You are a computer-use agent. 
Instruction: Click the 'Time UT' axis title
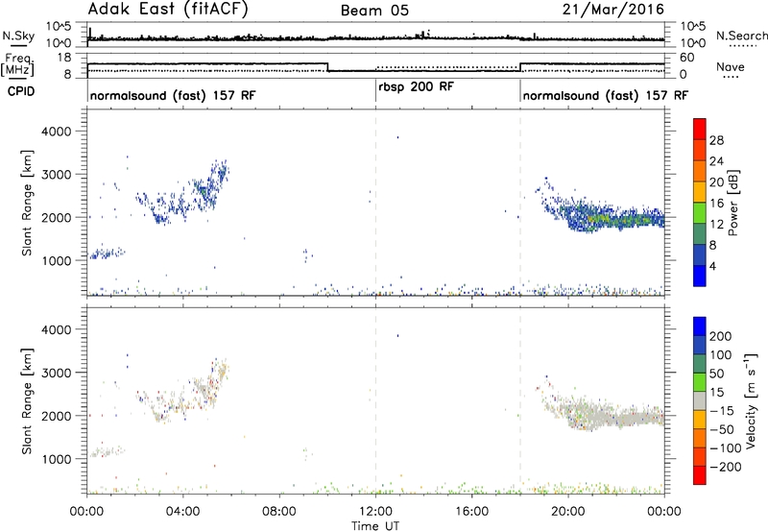(375, 526)
